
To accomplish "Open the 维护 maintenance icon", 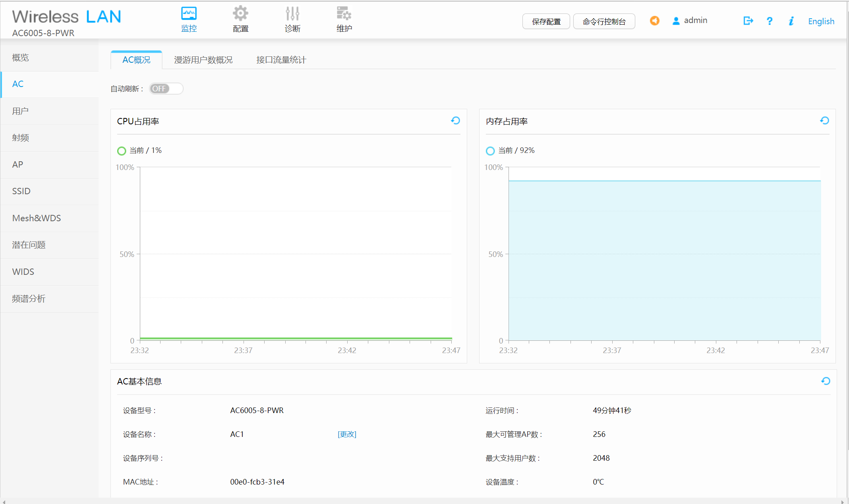I will tap(344, 13).
